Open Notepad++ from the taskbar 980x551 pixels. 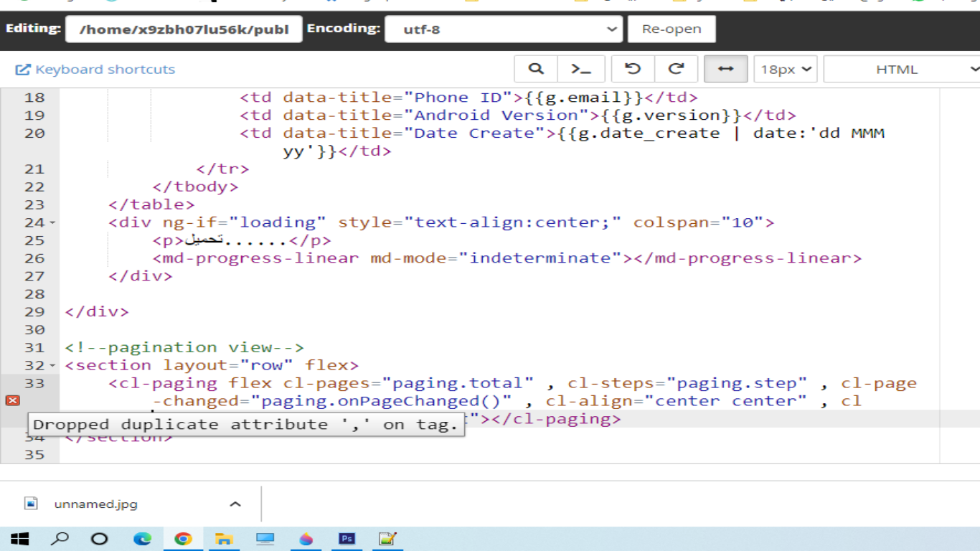coord(387,539)
